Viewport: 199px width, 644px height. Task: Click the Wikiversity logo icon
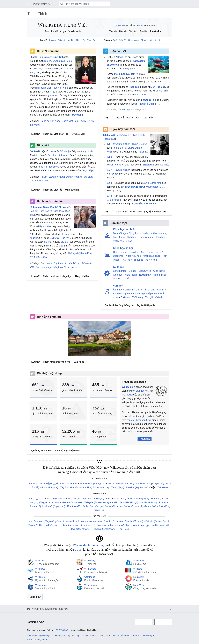128,562
